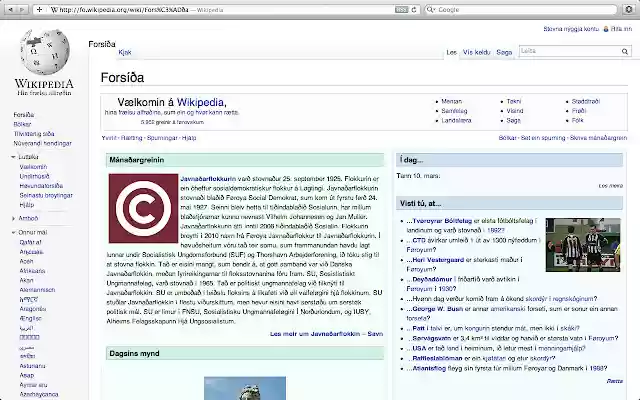Open the Tøkni portal link
The width and height of the screenshot is (640, 400).
pyautogui.click(x=514, y=101)
